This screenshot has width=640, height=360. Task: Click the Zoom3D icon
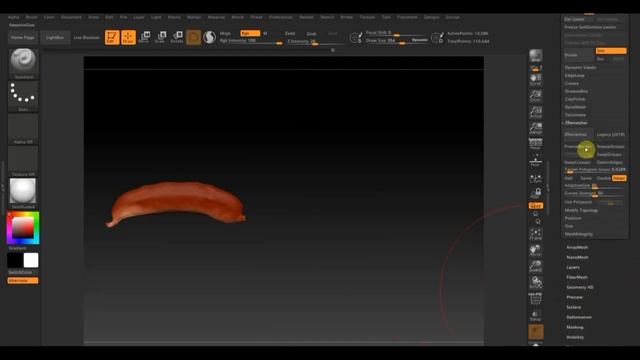coord(536,267)
